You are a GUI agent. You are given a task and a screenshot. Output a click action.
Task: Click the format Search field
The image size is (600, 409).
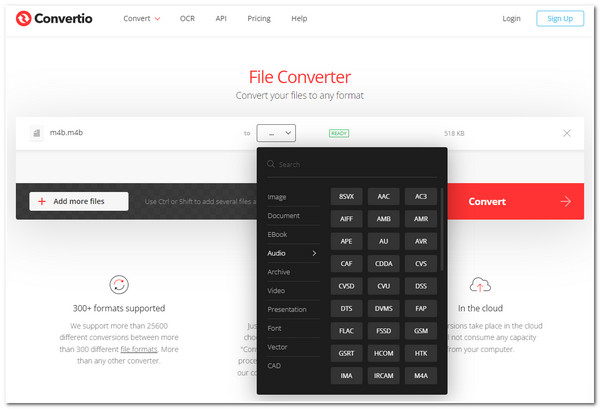click(x=352, y=165)
